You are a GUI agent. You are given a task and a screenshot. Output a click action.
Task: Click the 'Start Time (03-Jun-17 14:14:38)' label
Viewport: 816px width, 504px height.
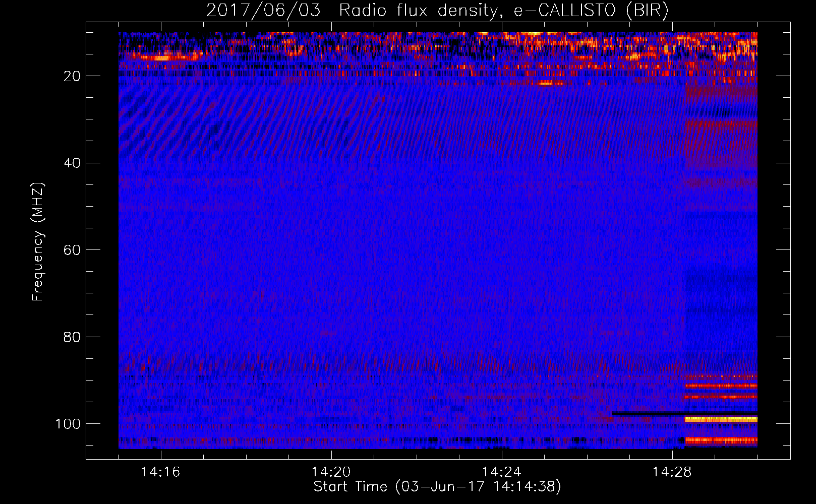pyautogui.click(x=437, y=487)
